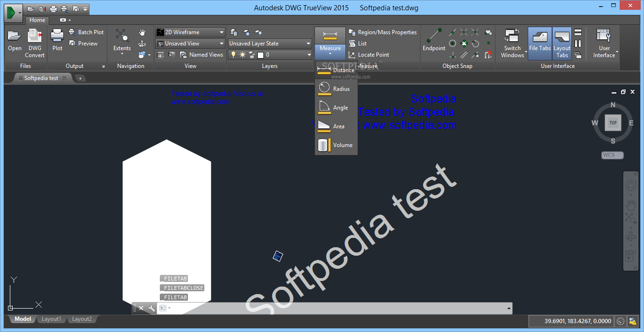Click Locate Point tool
This screenshot has height=332, width=644.
(x=369, y=55)
